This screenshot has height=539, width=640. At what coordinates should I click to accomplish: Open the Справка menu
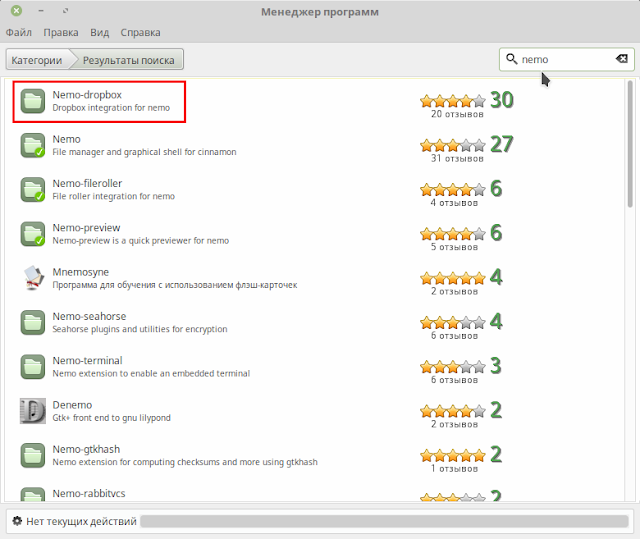140,32
